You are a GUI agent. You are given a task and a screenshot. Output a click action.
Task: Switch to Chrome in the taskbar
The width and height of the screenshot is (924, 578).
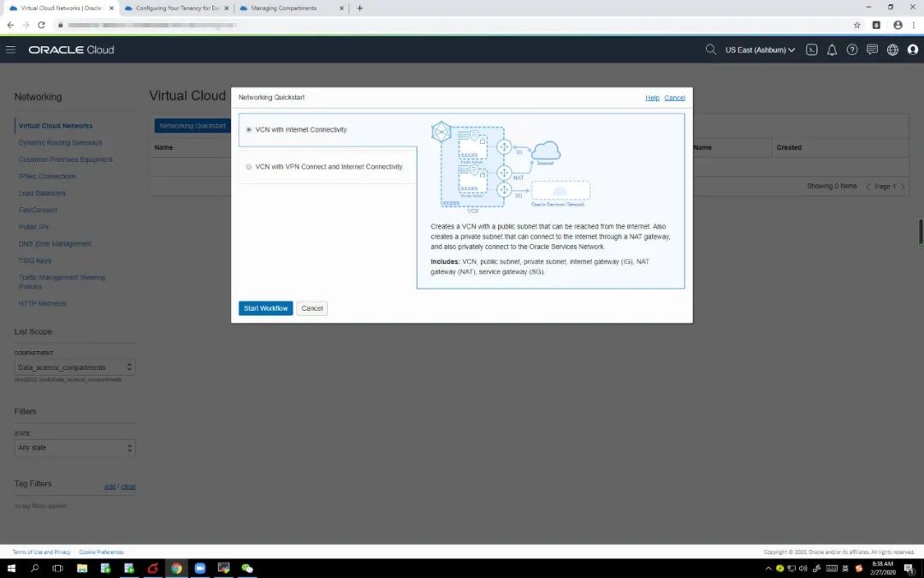(x=176, y=569)
